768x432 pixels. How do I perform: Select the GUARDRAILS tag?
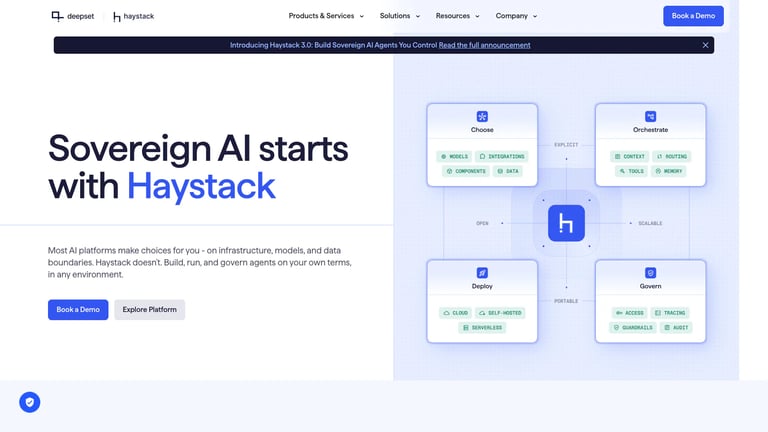coord(633,328)
